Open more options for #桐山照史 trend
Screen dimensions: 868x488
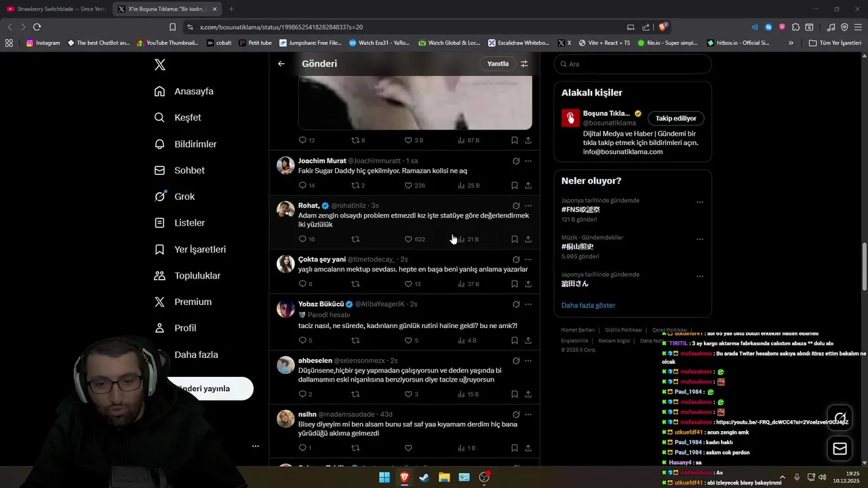[x=700, y=239]
